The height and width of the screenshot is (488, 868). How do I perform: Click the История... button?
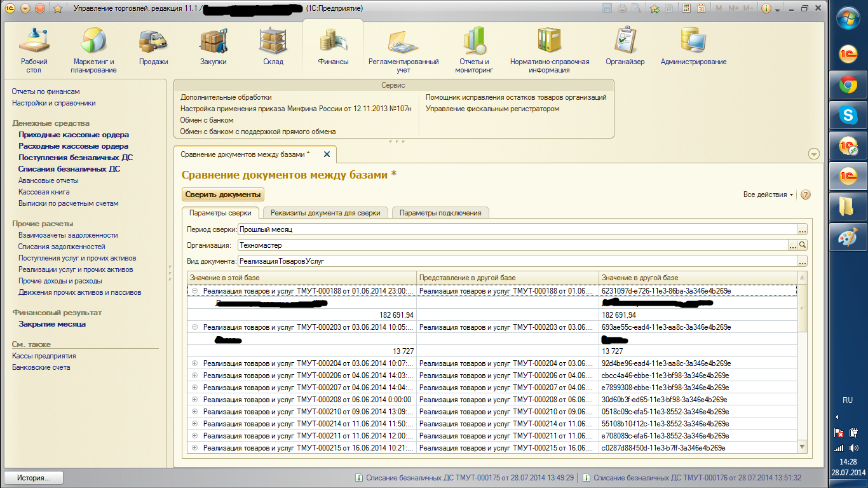click(x=34, y=478)
